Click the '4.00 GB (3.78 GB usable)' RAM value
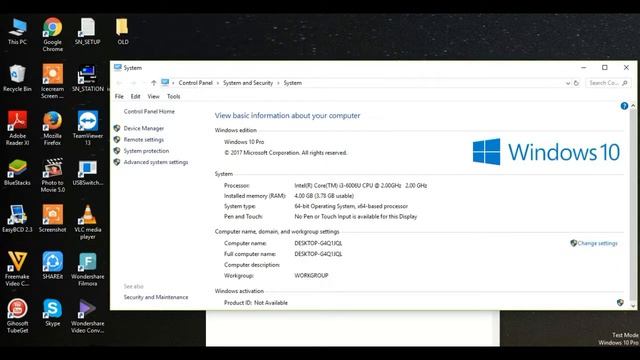640x360 pixels. coord(324,196)
